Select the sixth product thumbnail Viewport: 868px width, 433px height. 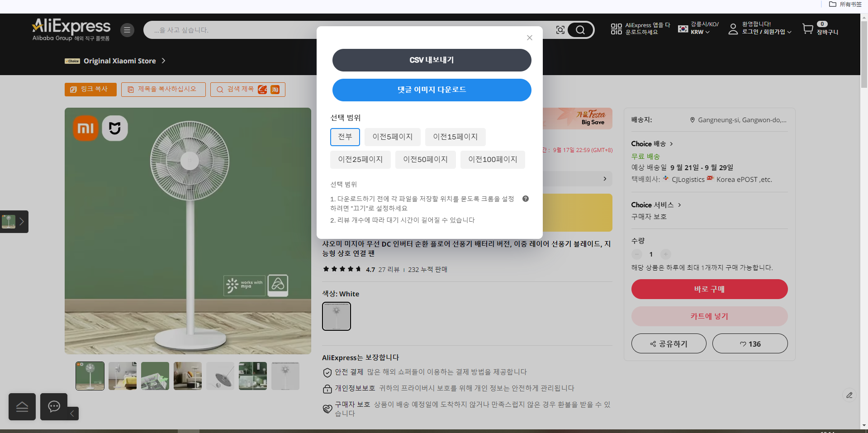(253, 376)
